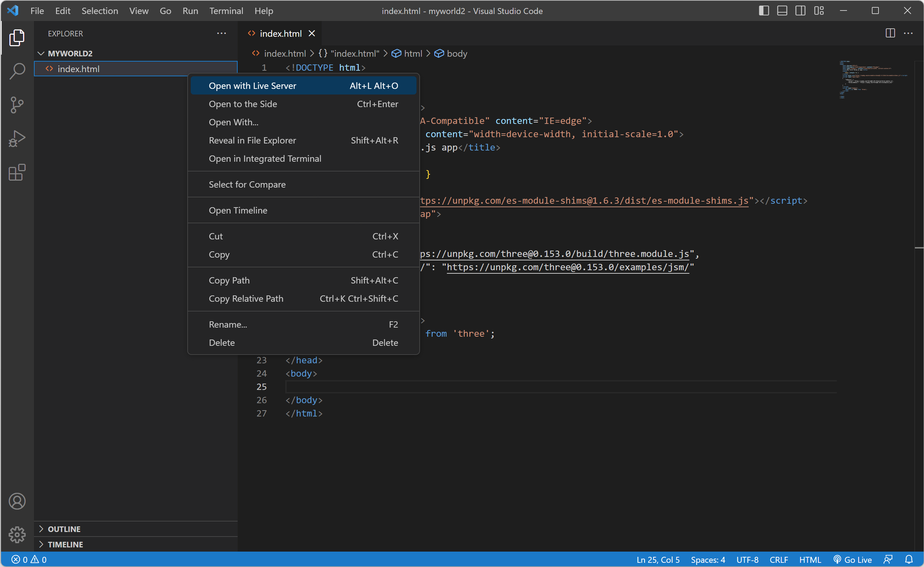924x567 pixels.
Task: Open the Manage gear settings icon
Action: [17, 534]
